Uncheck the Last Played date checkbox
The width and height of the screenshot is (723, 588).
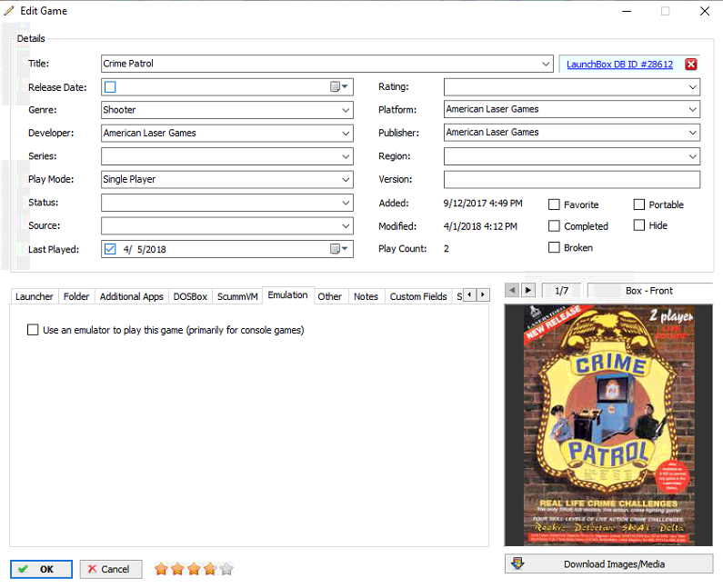(x=110, y=249)
